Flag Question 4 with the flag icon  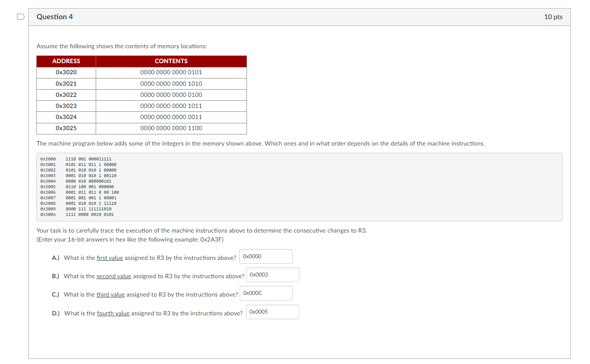21,17
